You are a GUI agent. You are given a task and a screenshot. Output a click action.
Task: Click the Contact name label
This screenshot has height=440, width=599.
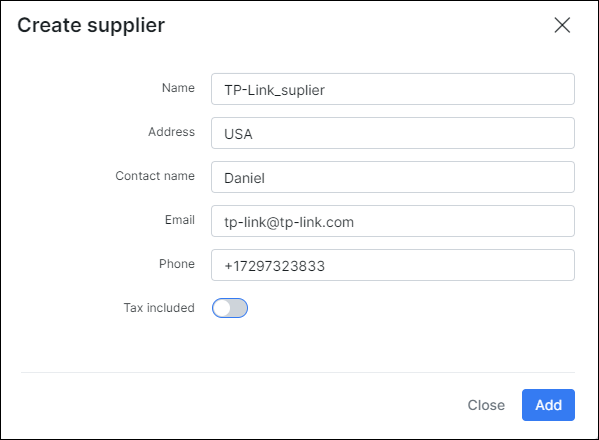pos(155,176)
